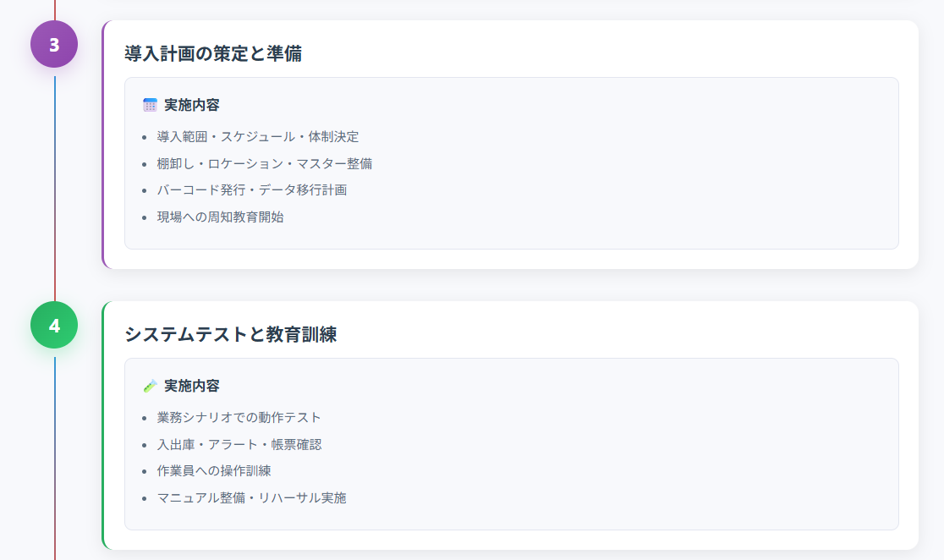The image size is (944, 560).
Task: Click 作業員への操作訓練 list item
Action: click(x=214, y=470)
